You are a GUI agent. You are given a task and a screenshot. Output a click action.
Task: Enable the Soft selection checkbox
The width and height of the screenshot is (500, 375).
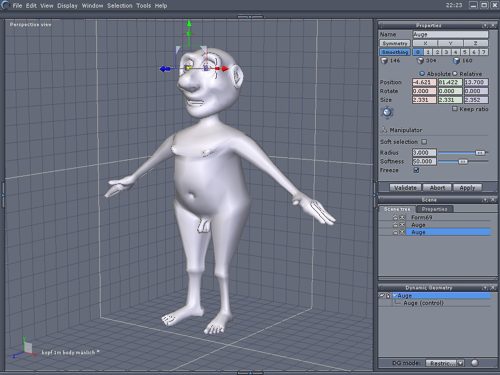424,142
